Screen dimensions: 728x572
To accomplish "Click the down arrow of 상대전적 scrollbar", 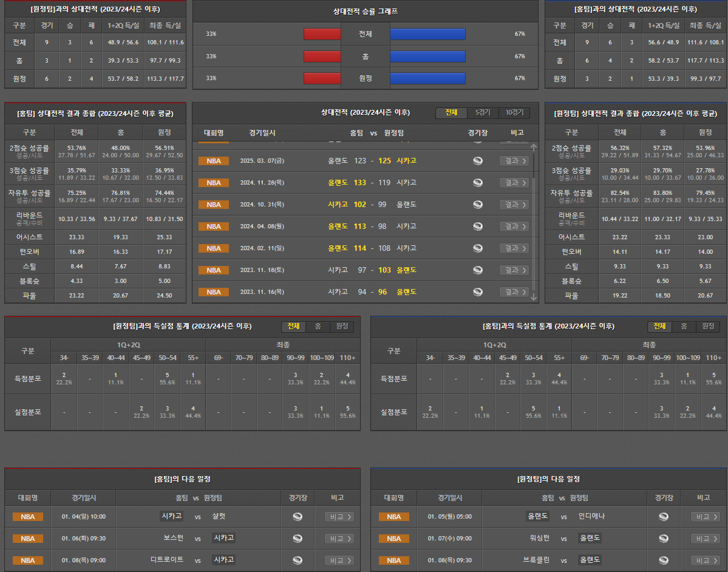I will click(534, 297).
